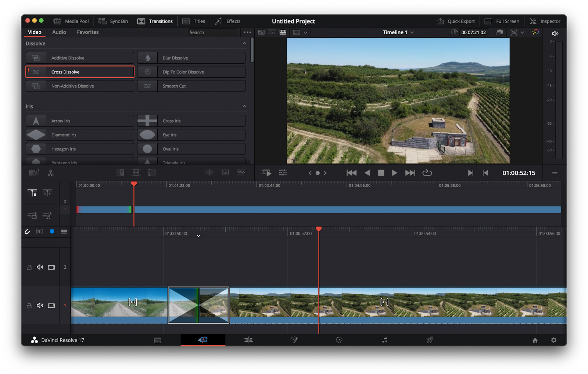588x374 pixels.
Task: Lock video track 1
Action: 29,306
